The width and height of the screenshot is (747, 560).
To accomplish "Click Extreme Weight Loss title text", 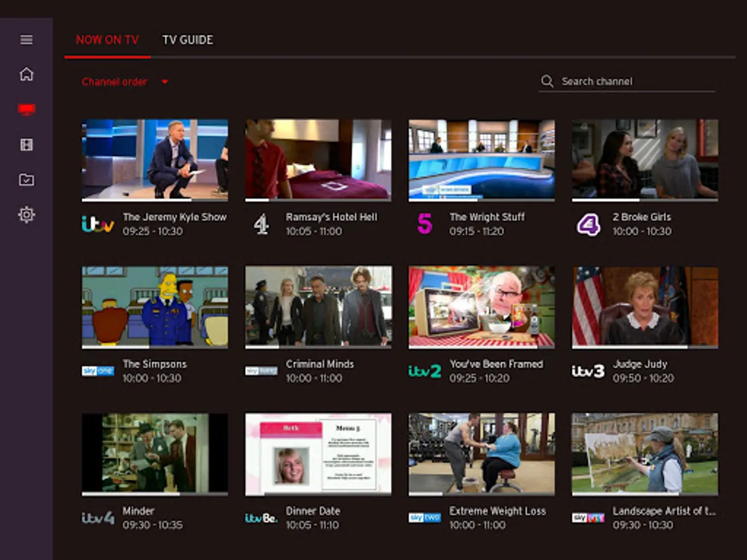I will pos(497,511).
